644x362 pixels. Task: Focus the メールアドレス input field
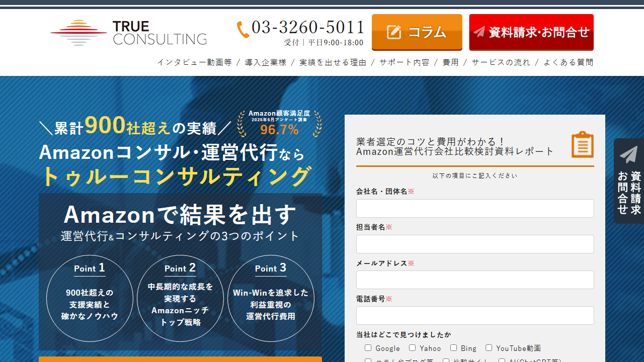tap(475, 280)
